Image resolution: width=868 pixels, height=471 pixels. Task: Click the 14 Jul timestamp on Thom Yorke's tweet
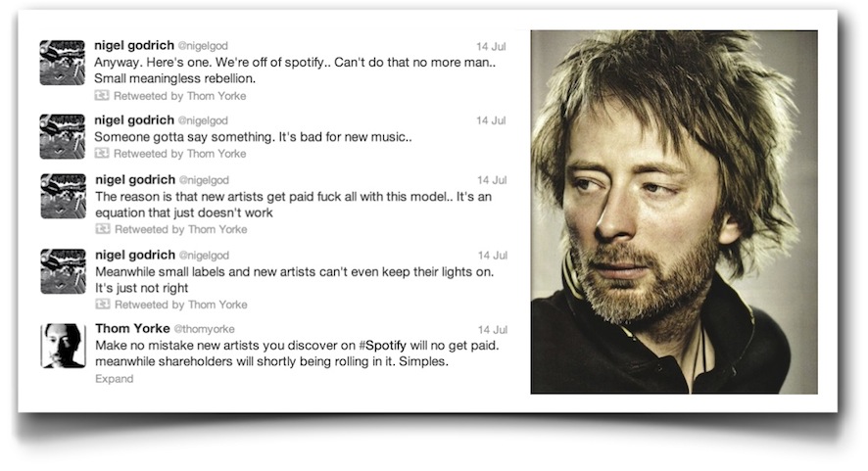pyautogui.click(x=493, y=330)
